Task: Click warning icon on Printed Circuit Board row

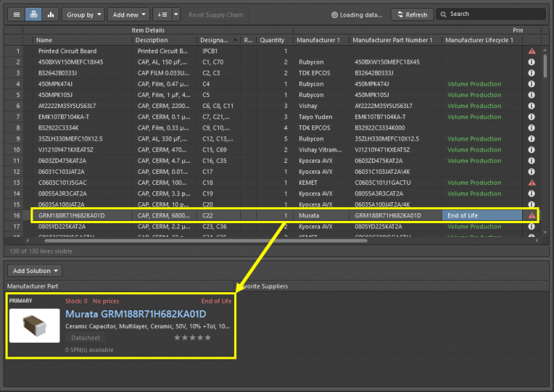Action: (532, 51)
